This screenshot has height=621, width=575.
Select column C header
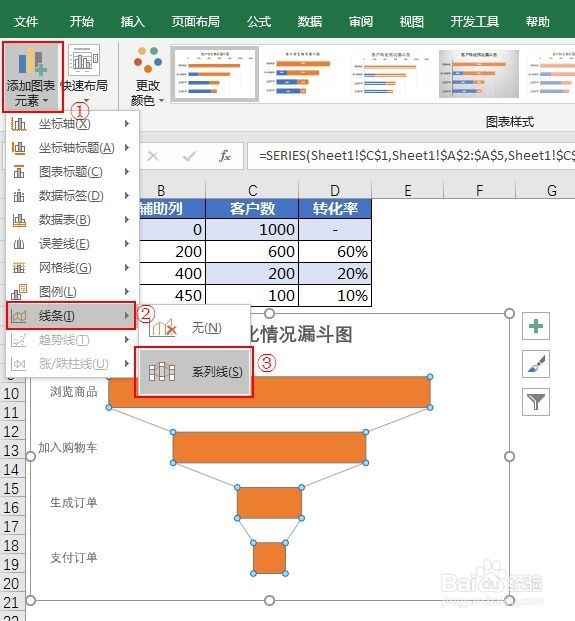[x=252, y=190]
